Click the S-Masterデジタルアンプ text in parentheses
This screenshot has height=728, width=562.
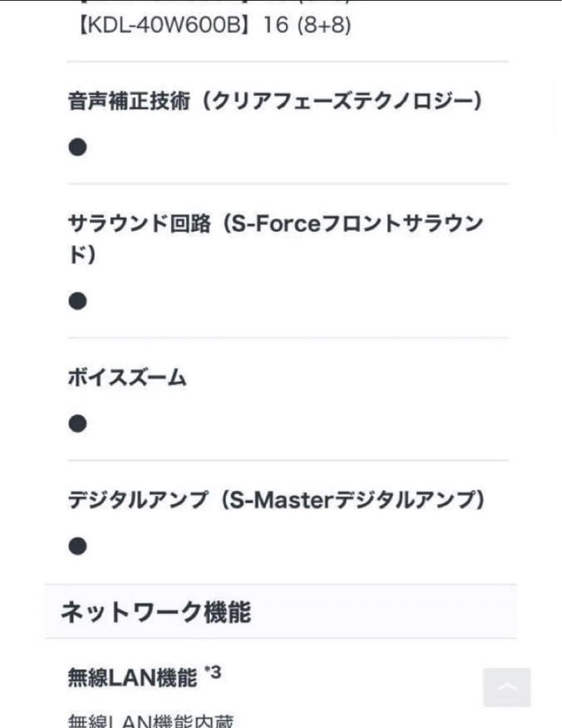(351, 500)
